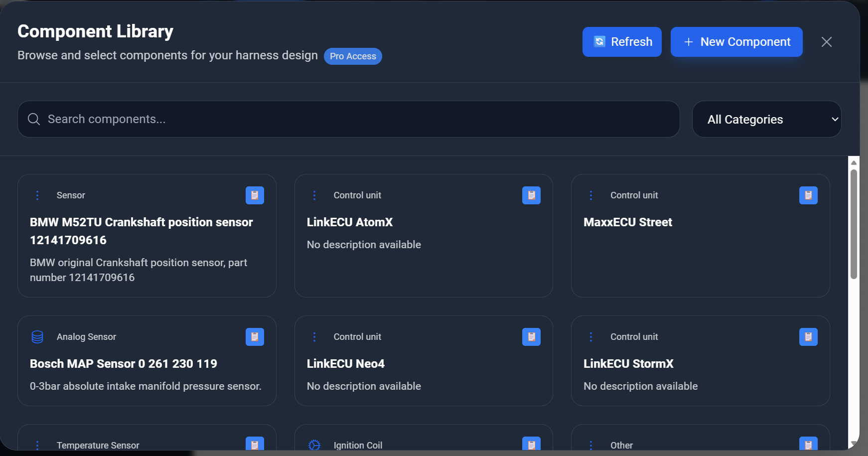The image size is (868, 456).
Task: Click the Refresh button
Action: click(x=622, y=42)
